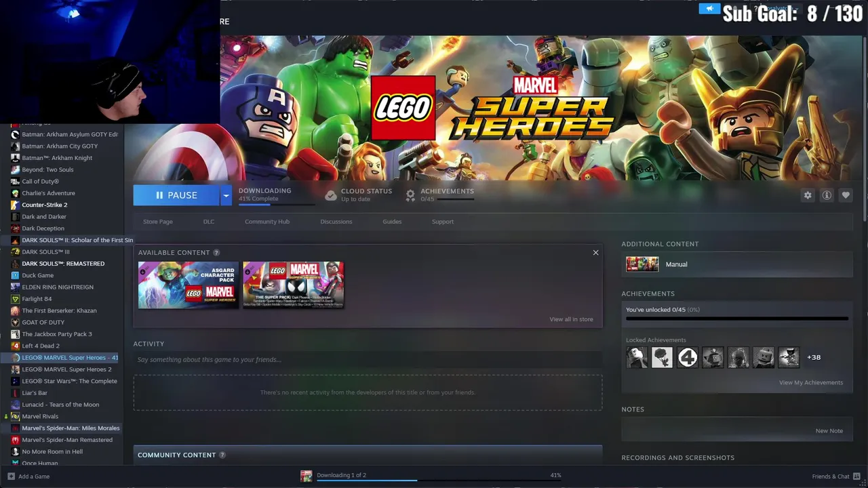Click the main page vertical scrollbar
Image resolution: width=868 pixels, height=488 pixels.
point(864,129)
